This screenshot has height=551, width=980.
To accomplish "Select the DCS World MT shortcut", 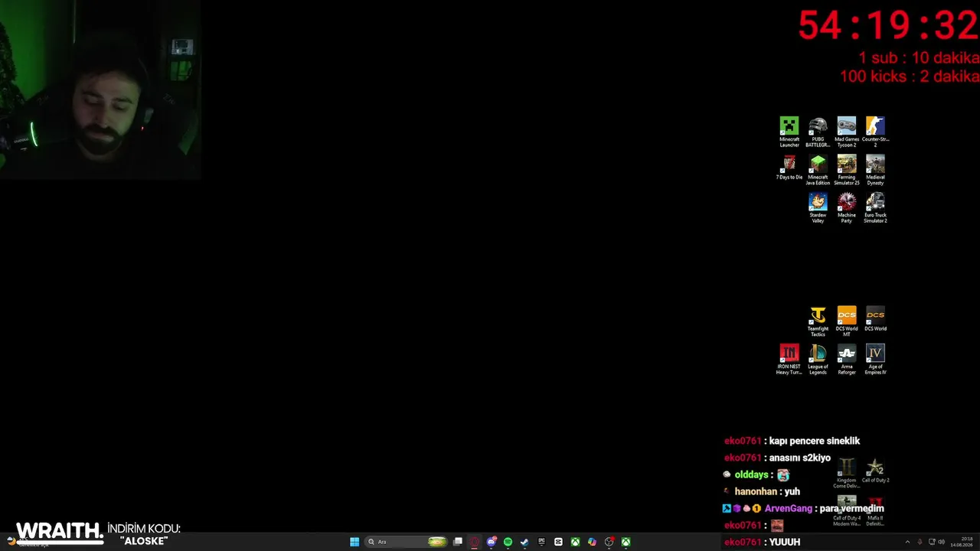I will [847, 321].
